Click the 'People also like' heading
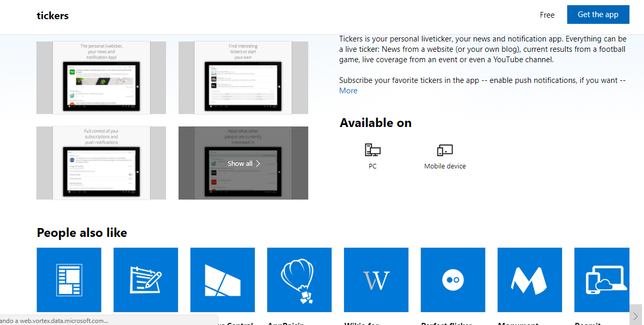 click(82, 233)
